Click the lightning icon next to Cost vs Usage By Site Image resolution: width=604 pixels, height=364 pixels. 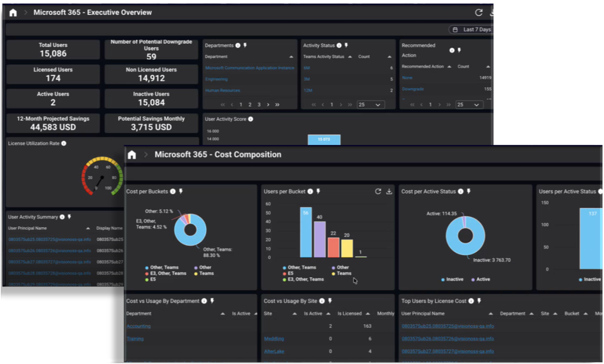point(330,301)
